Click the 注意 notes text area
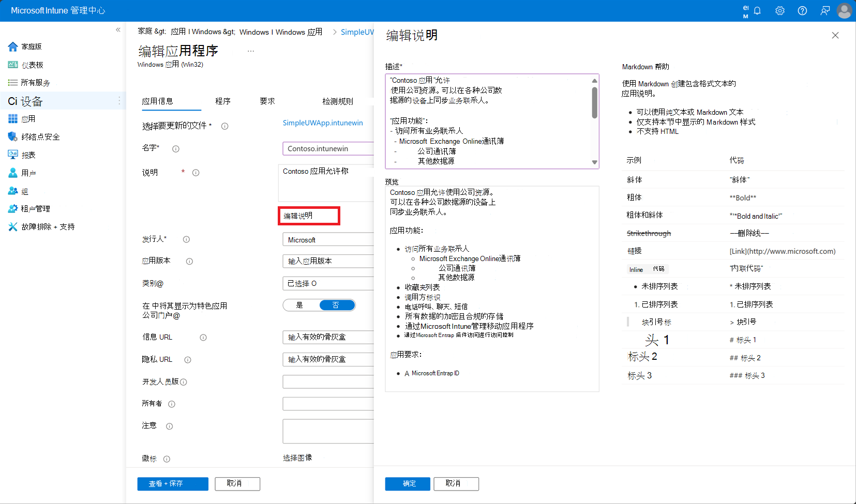 328,431
